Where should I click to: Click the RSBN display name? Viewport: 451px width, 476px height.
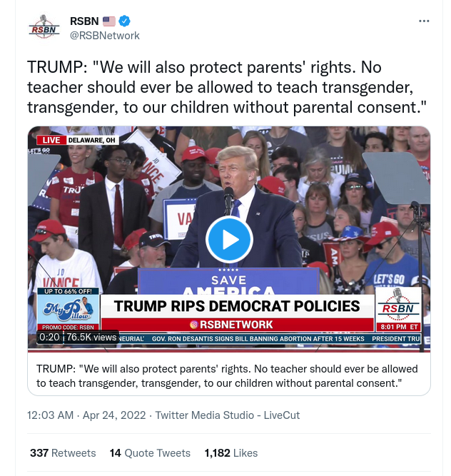(x=84, y=21)
